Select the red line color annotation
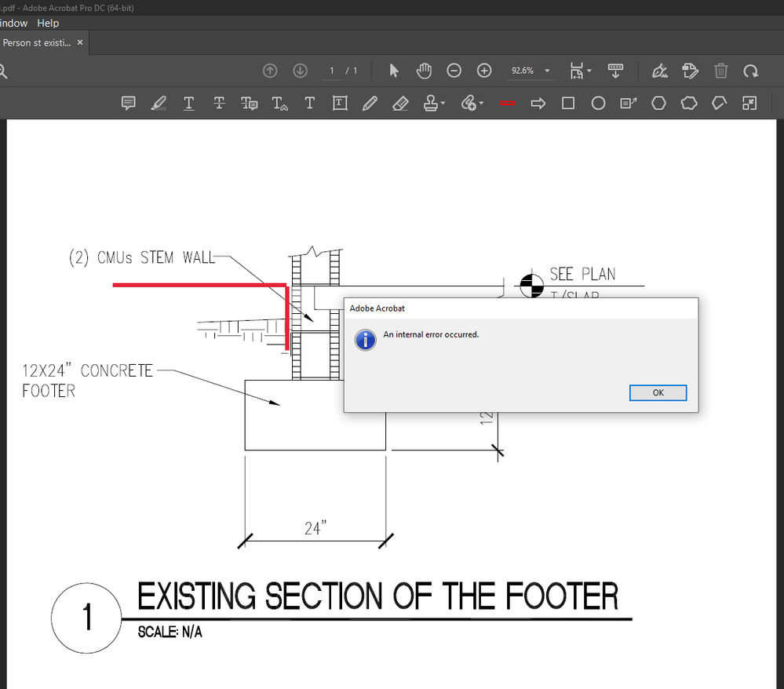 tap(507, 103)
